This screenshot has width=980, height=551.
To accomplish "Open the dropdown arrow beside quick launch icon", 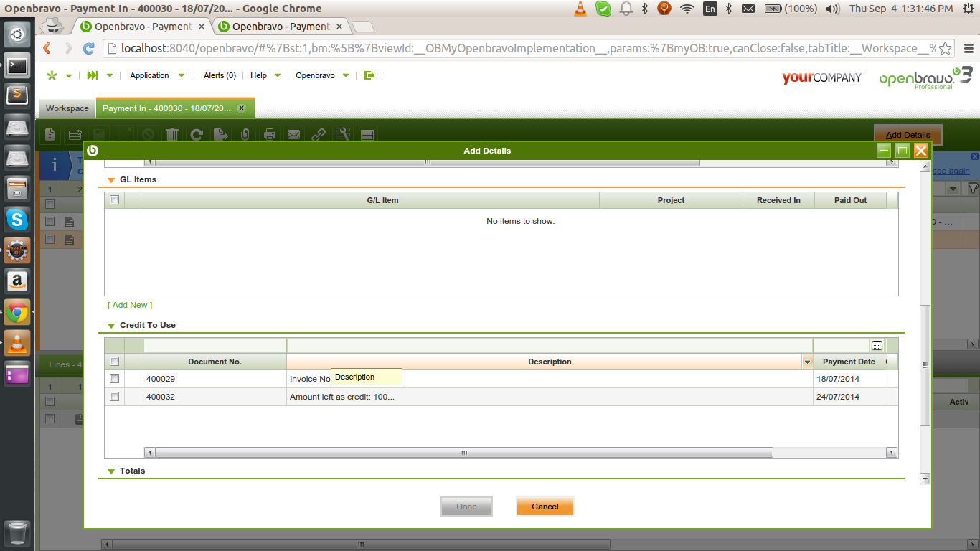I will (x=110, y=75).
